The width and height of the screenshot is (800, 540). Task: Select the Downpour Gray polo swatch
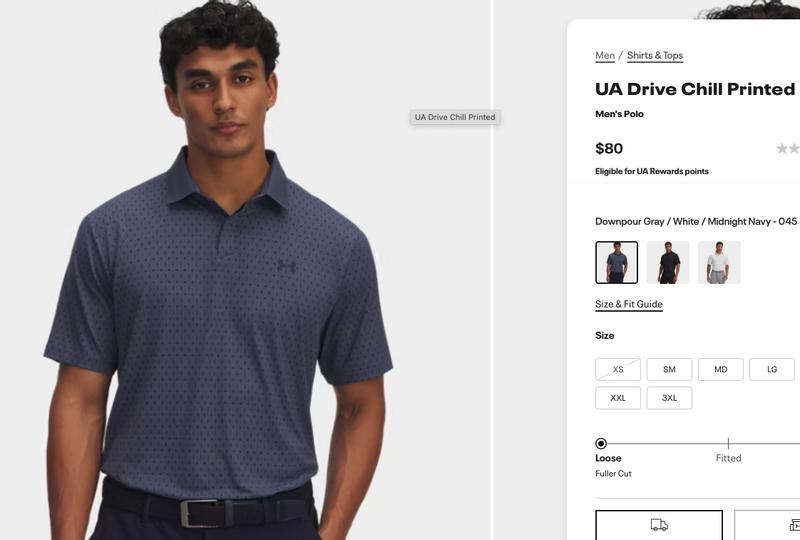tap(616, 262)
